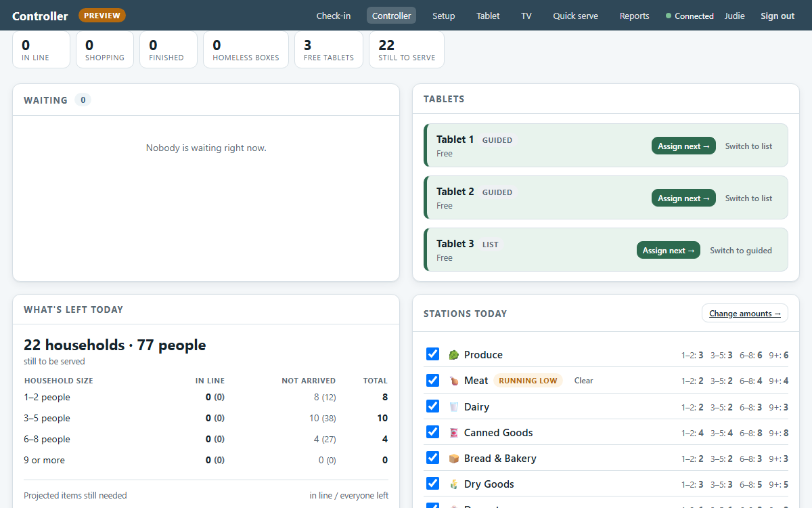Disable the Canned Goods station checkbox
Image resolution: width=812 pixels, height=508 pixels.
tap(433, 431)
